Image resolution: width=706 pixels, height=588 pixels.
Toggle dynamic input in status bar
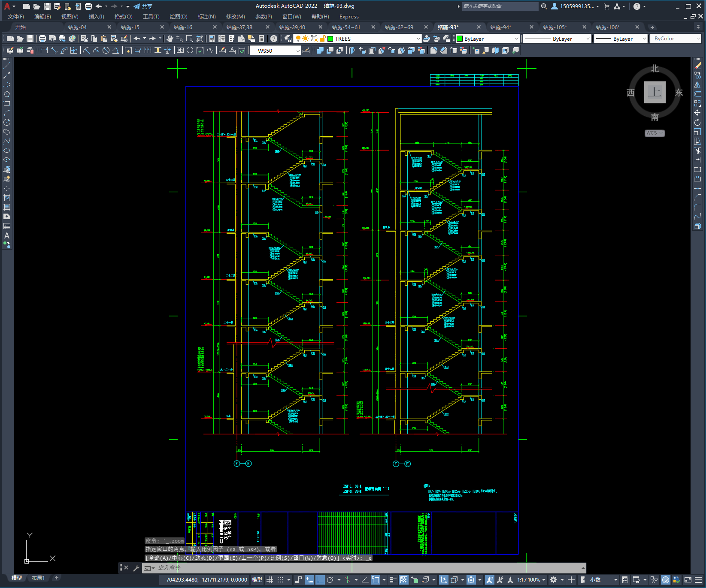309,580
